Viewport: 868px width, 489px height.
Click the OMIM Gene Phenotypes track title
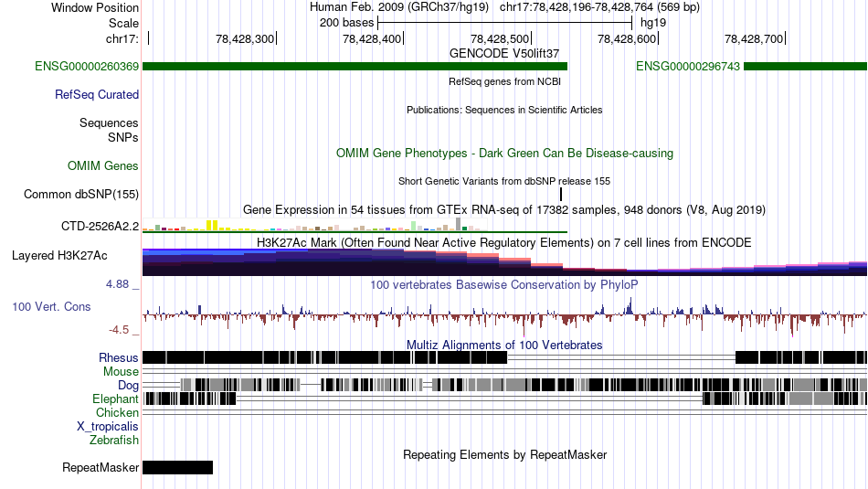point(505,154)
